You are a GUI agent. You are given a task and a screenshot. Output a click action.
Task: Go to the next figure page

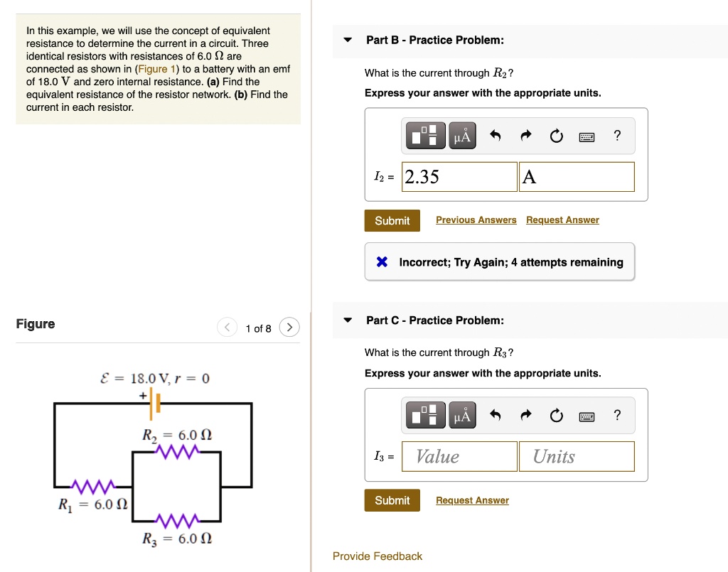[x=289, y=327]
